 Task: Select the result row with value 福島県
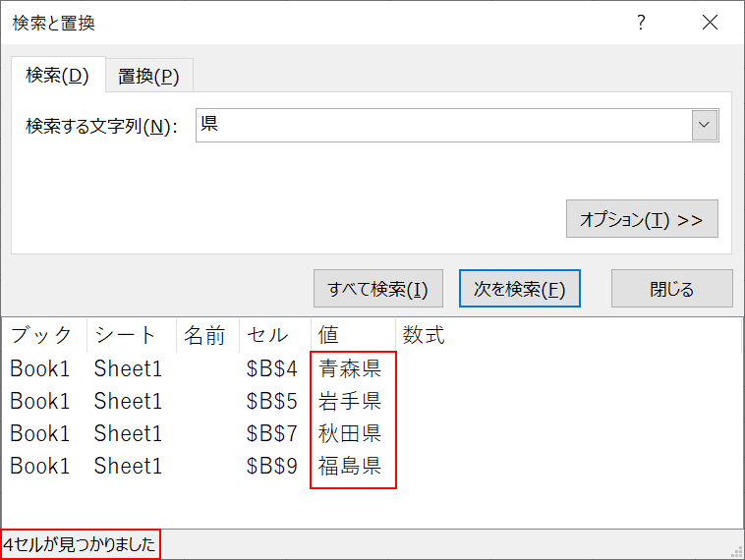click(372, 466)
